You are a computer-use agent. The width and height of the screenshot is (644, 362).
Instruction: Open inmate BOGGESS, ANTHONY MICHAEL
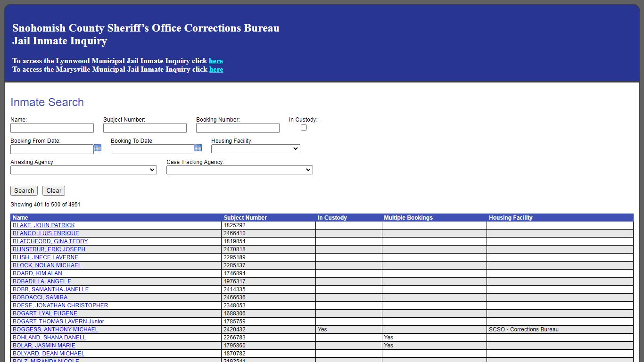[56, 329]
